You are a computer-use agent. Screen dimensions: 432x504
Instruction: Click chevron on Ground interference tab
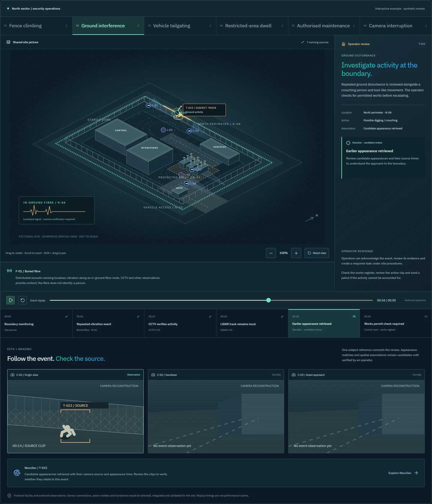click(x=138, y=26)
